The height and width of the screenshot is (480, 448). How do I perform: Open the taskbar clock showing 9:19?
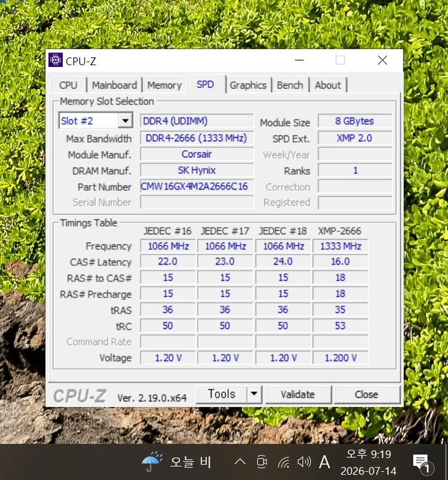[369, 462]
